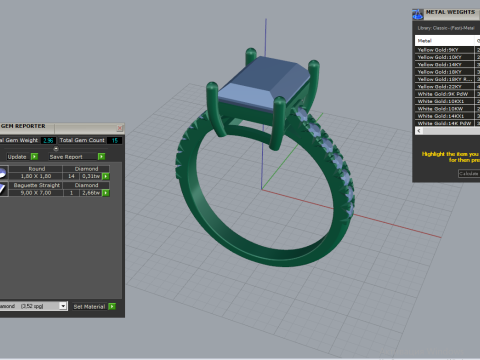Select Yellow Gold:22KY row
The image size is (480, 360).
click(444, 87)
